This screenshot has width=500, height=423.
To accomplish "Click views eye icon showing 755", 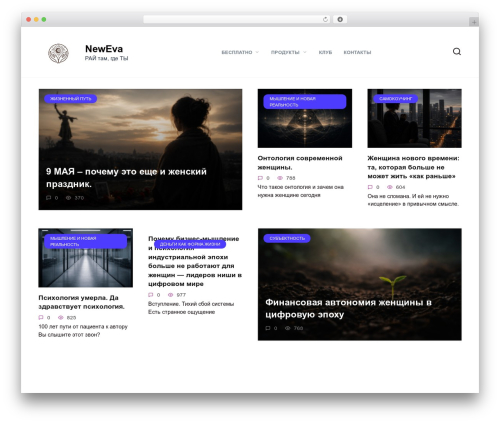I will point(280,178).
